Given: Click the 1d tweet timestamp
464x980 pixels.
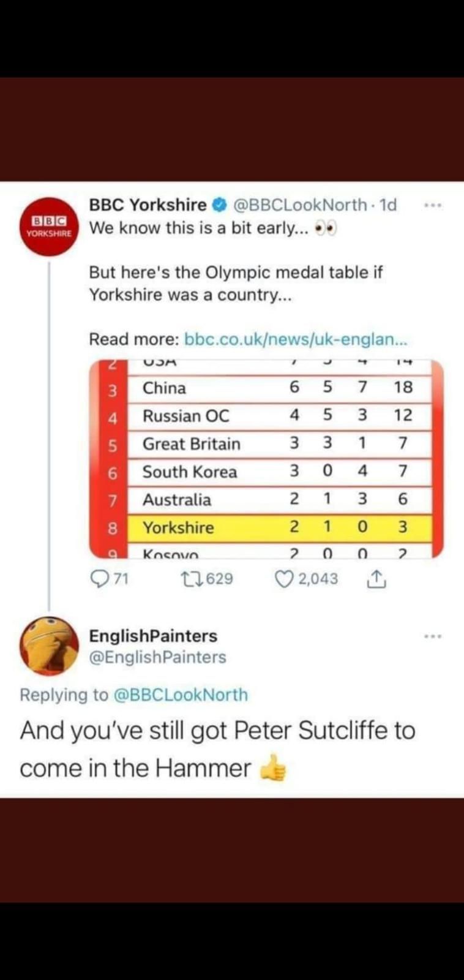Looking at the screenshot, I should [x=388, y=205].
